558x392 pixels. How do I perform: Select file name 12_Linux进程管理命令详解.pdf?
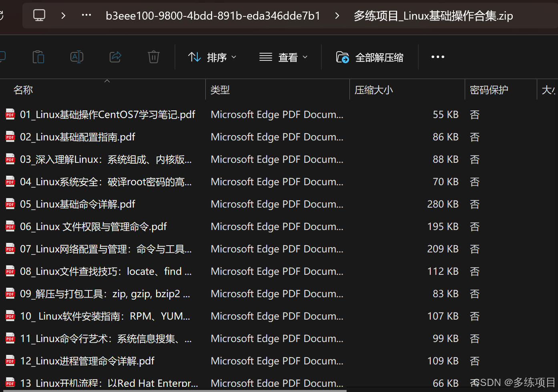click(x=87, y=361)
